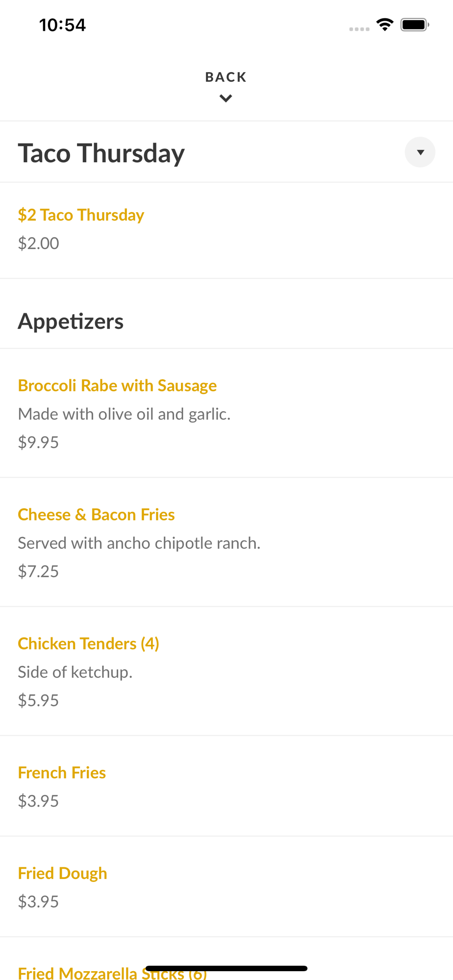Tap the Wi-Fi status icon
This screenshot has width=453, height=980.
pos(385,24)
